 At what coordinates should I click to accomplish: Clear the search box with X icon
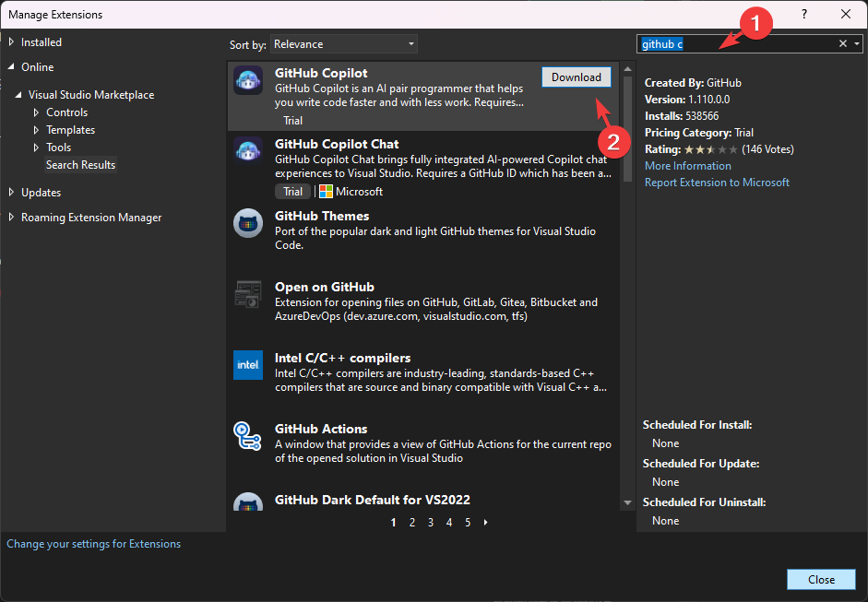(842, 43)
